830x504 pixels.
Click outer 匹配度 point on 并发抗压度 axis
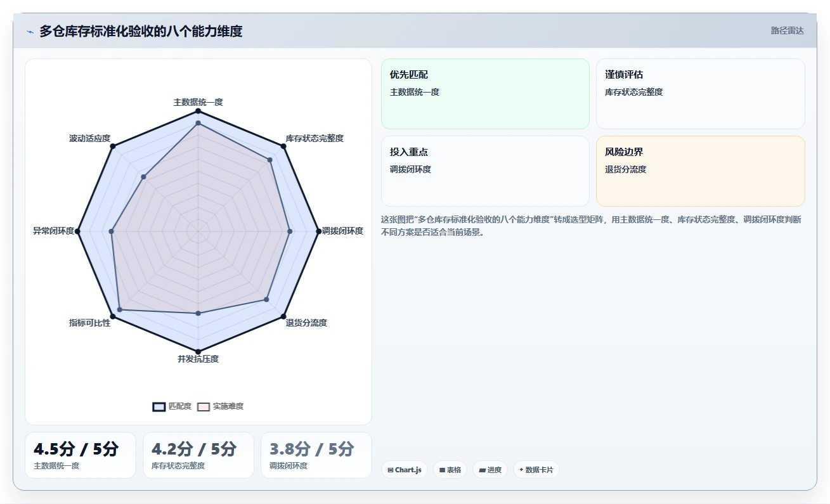(198, 351)
